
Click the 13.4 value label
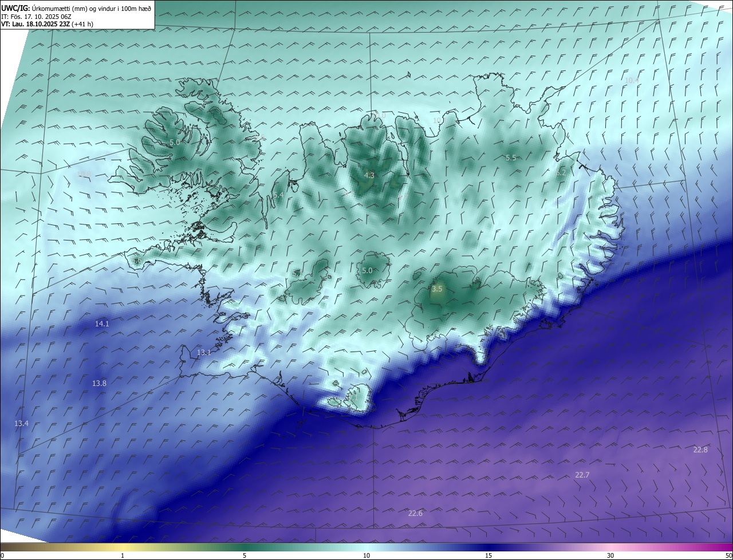click(21, 423)
